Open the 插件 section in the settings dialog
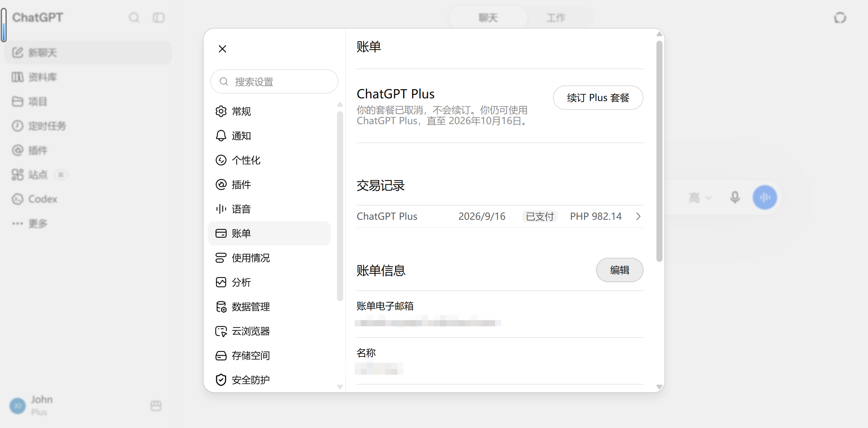The image size is (868, 428). 269,184
